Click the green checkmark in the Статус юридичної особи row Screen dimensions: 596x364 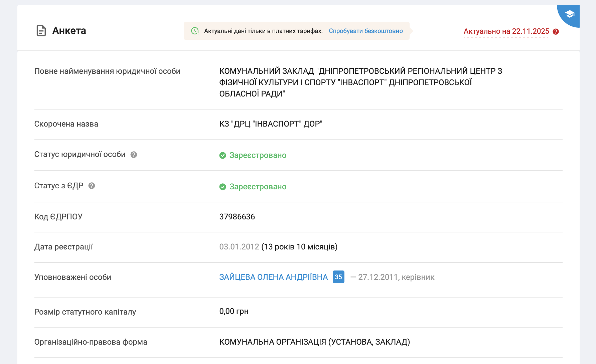pyautogui.click(x=222, y=155)
